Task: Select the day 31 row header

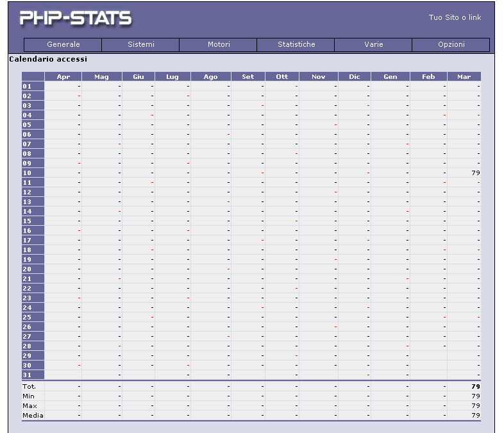Action: (27, 375)
